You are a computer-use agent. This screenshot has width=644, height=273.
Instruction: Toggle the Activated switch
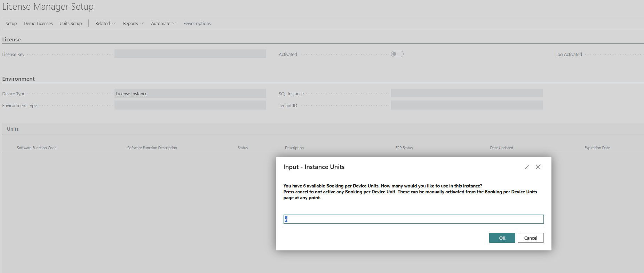[397, 54]
